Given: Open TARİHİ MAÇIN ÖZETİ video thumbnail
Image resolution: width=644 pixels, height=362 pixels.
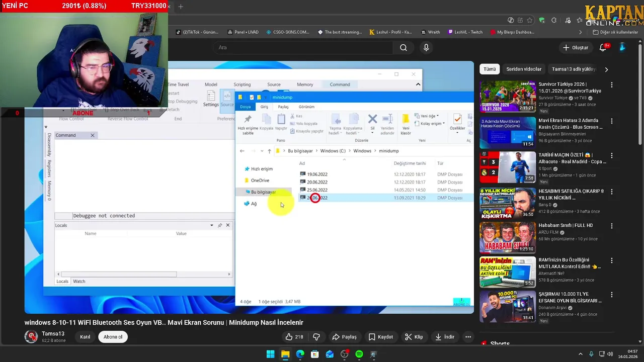Looking at the screenshot, I should pyautogui.click(x=507, y=167).
